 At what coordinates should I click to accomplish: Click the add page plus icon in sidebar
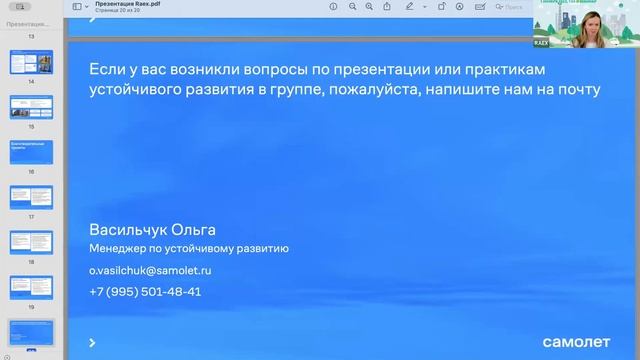tap(7, 358)
